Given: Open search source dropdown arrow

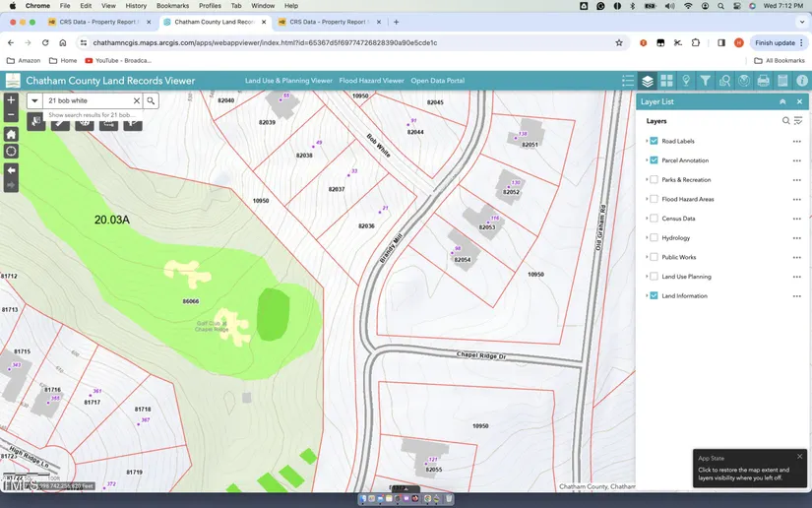Looking at the screenshot, I should click(x=34, y=100).
